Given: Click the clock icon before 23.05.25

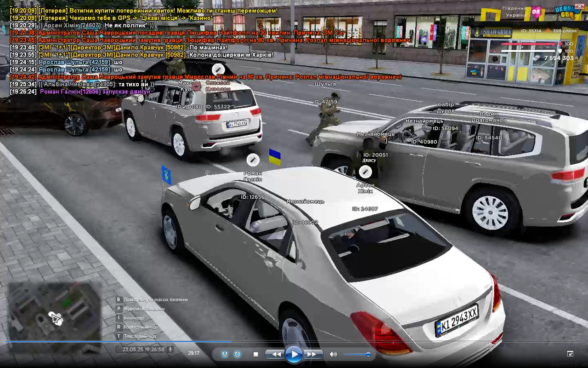Looking at the screenshot, I should (119, 349).
